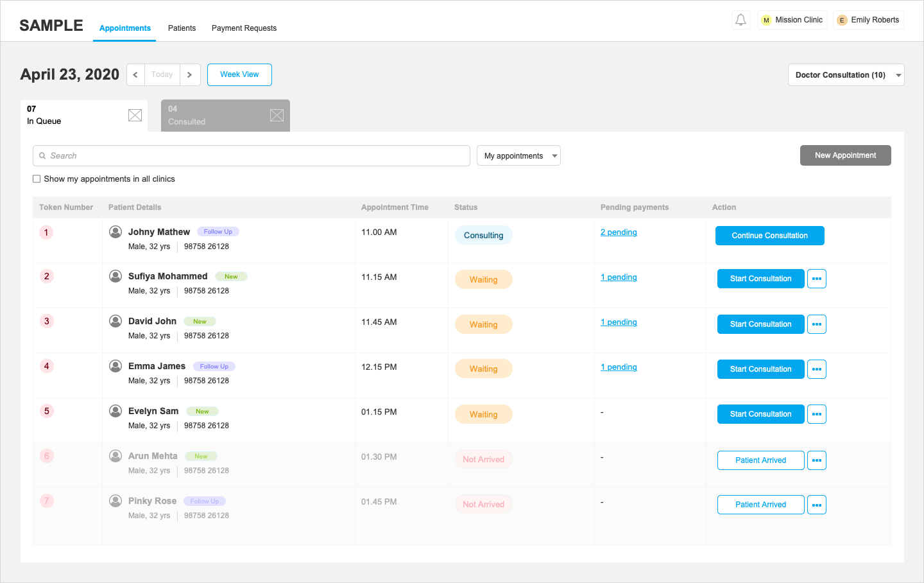Click Arun Mehta's profile avatar icon

pyautogui.click(x=116, y=456)
